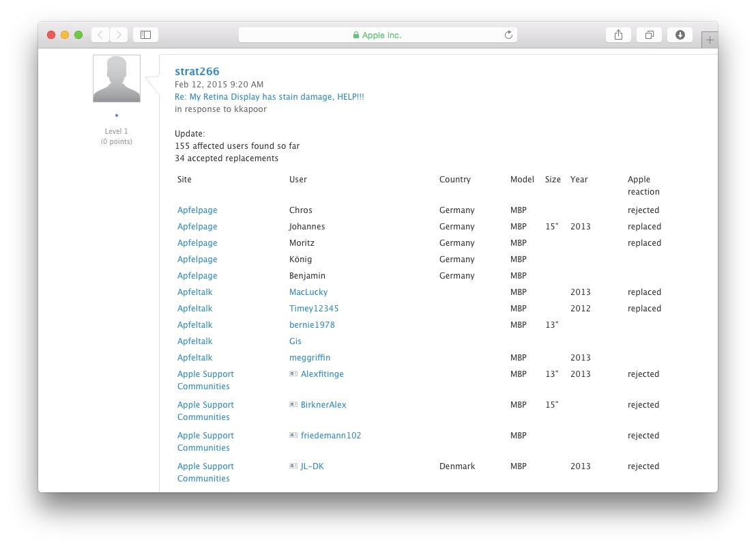756x547 pixels.
Task: Open strat266's default avatar image
Action: point(117,79)
